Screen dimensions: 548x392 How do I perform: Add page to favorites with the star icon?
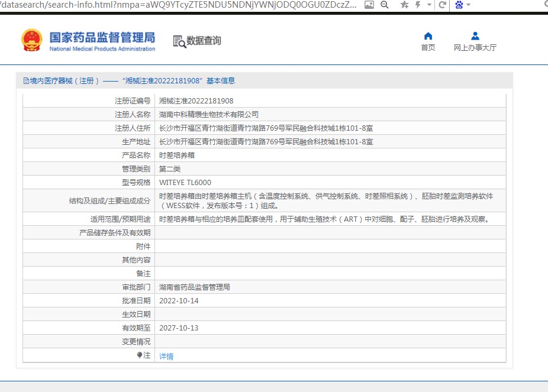(x=404, y=5)
